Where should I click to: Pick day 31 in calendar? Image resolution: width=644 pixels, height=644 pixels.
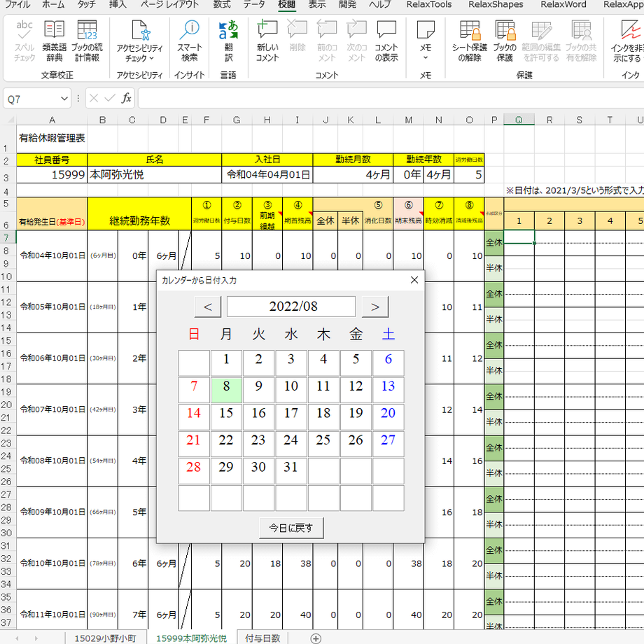(x=290, y=470)
